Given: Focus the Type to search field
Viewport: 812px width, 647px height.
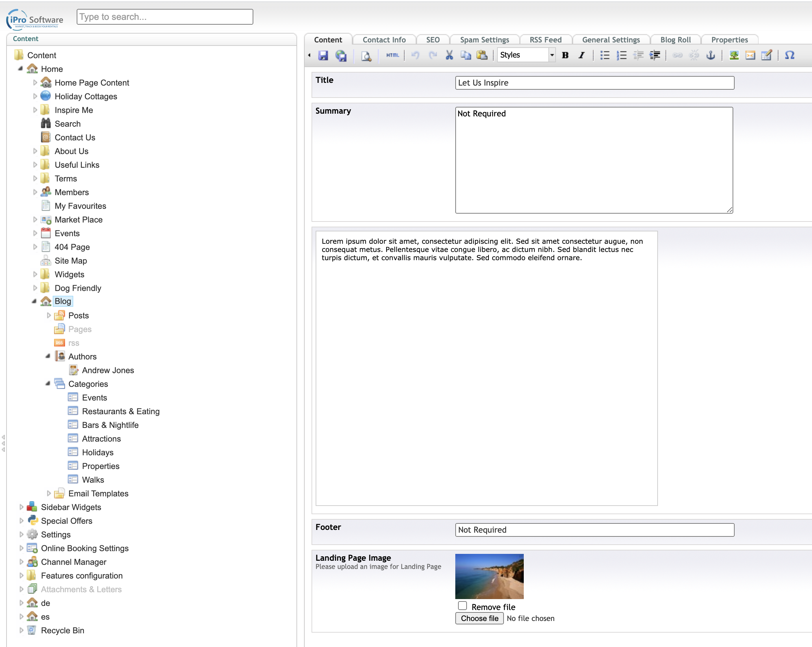Looking at the screenshot, I should (x=165, y=17).
